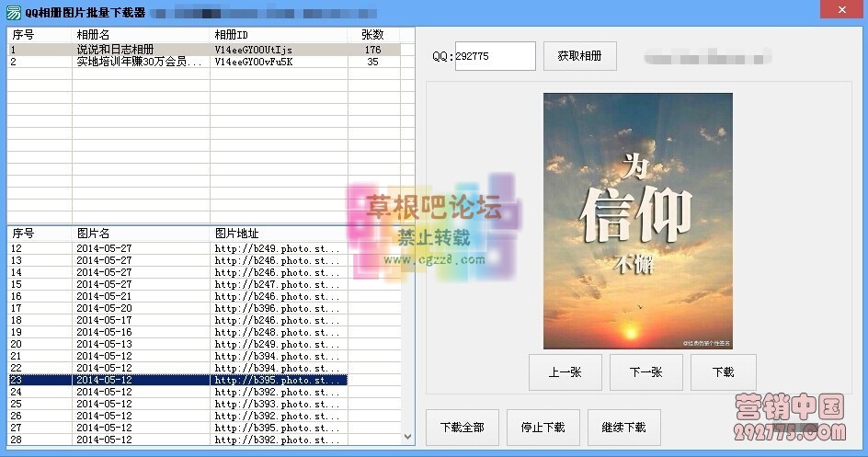Click the b247 photo URL in row 15
868x457 pixels.
tap(277, 285)
